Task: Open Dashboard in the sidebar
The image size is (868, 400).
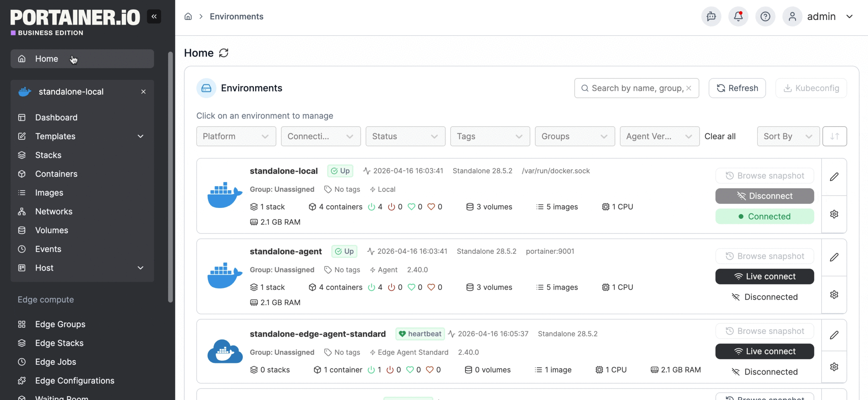Action: tap(82, 117)
